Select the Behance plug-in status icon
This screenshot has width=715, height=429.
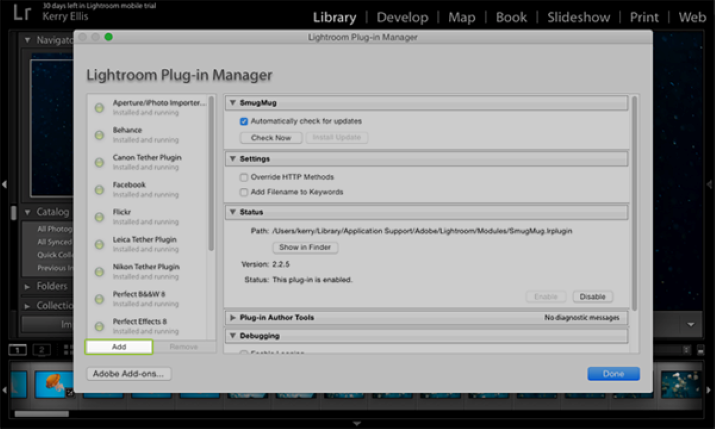click(x=99, y=135)
